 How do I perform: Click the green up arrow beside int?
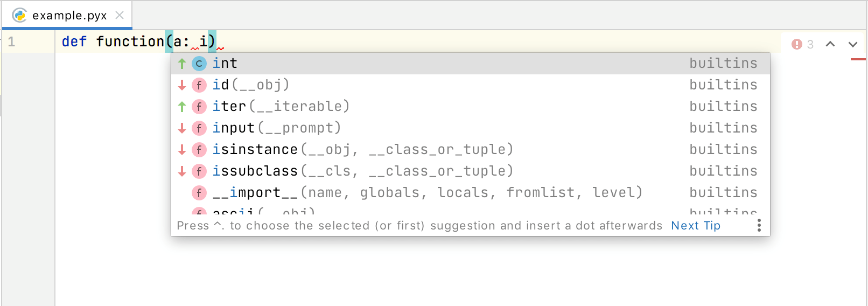pyautogui.click(x=182, y=64)
